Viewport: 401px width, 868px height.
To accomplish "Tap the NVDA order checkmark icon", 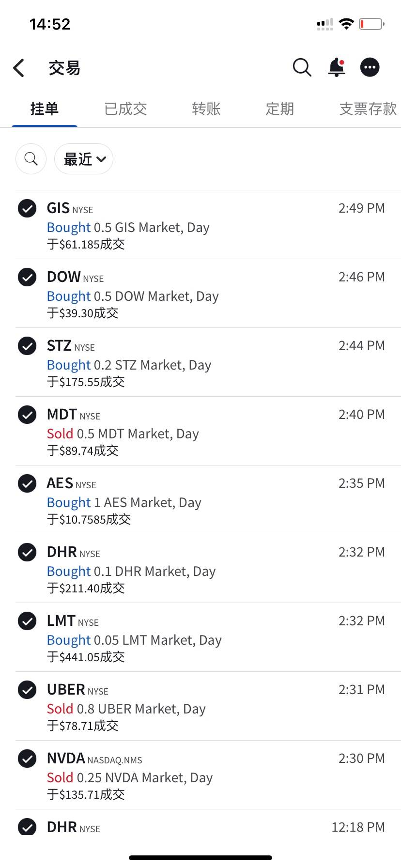I will (27, 759).
